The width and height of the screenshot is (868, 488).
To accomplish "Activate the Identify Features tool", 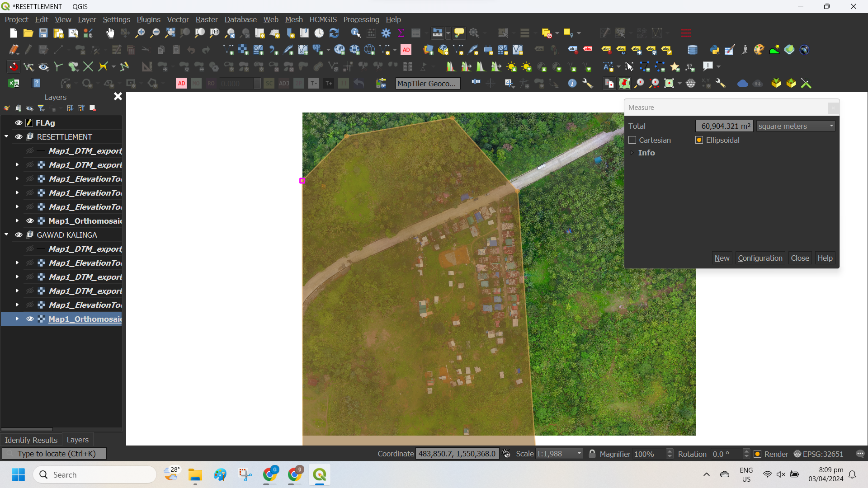I will coord(356,33).
